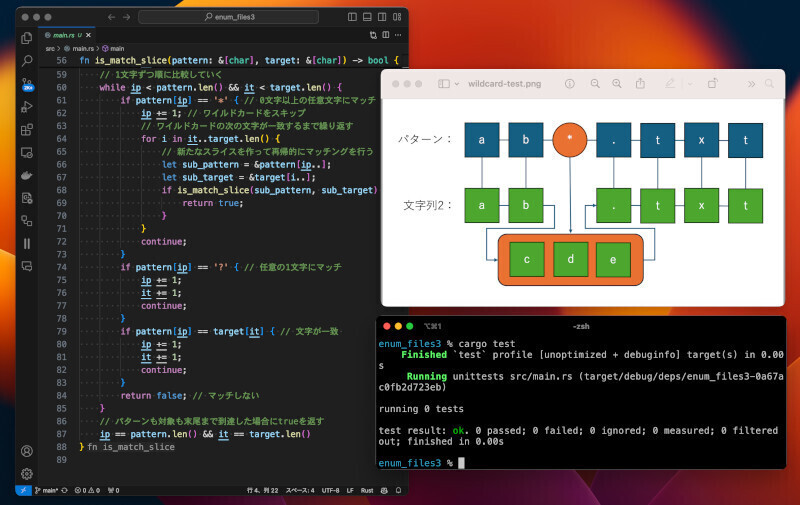Click the main branch in the status bar

tap(47, 490)
